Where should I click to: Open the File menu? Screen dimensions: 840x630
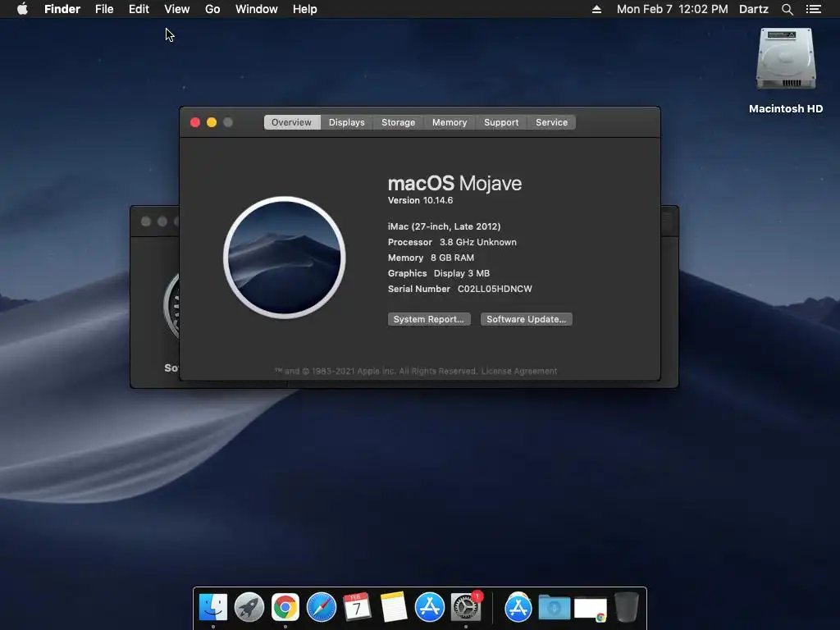(104, 9)
